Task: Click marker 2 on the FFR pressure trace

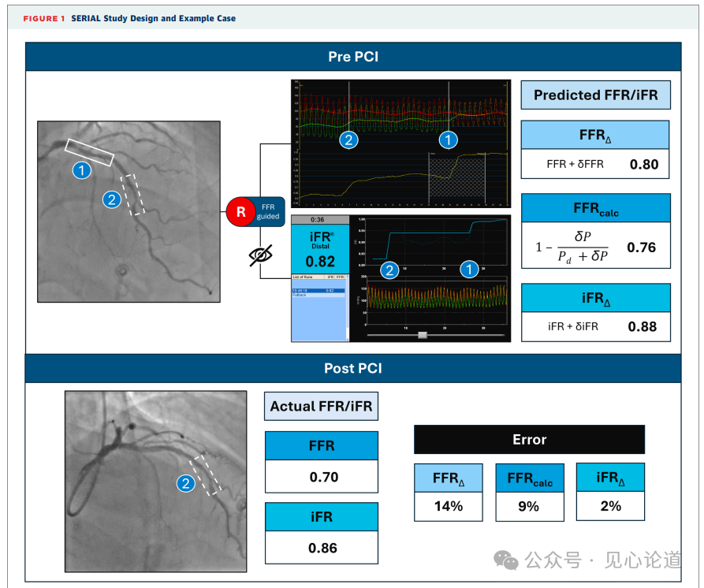Action: coord(348,140)
